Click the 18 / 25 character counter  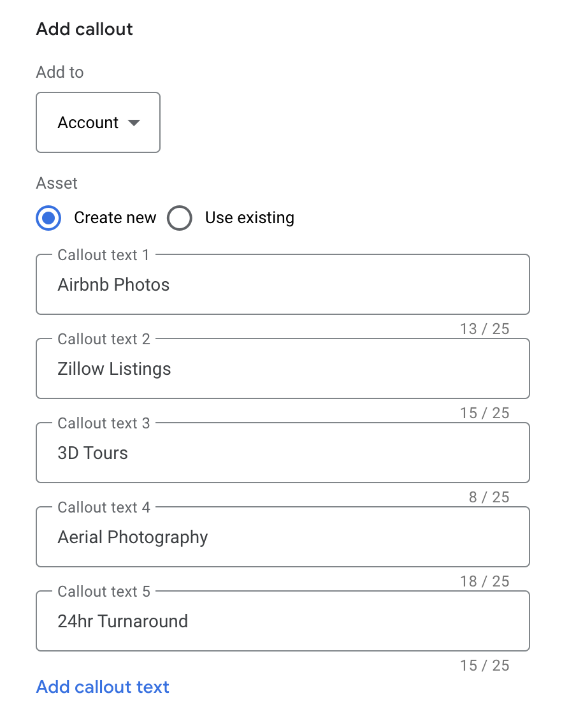[484, 581]
